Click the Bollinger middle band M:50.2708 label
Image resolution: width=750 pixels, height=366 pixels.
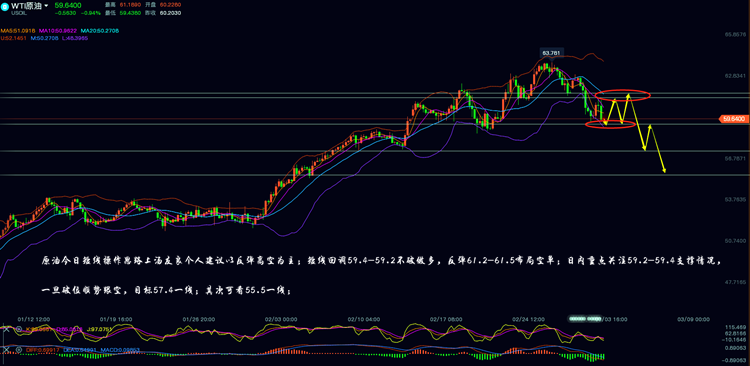coord(44,38)
